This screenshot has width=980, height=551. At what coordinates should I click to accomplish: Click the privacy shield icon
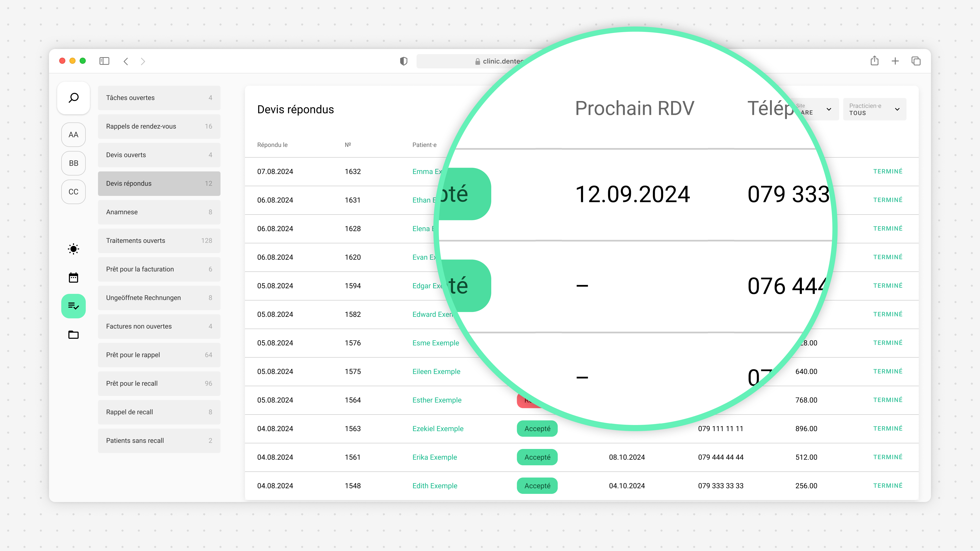404,61
